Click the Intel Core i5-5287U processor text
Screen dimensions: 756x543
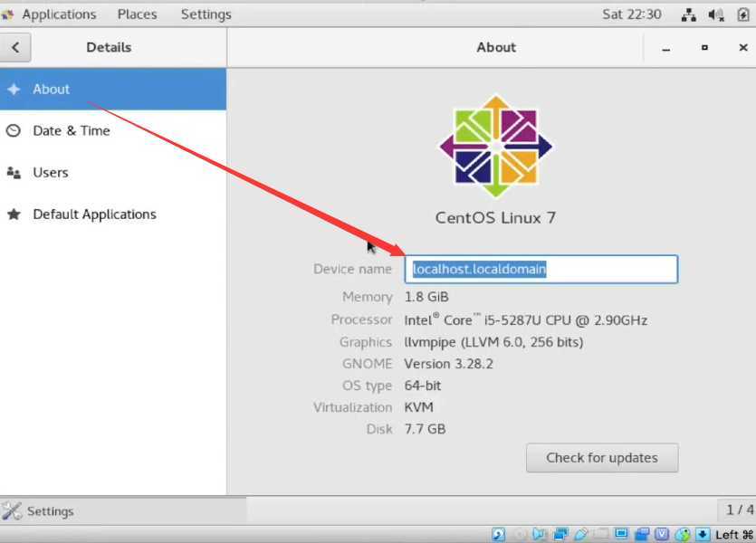tap(525, 320)
